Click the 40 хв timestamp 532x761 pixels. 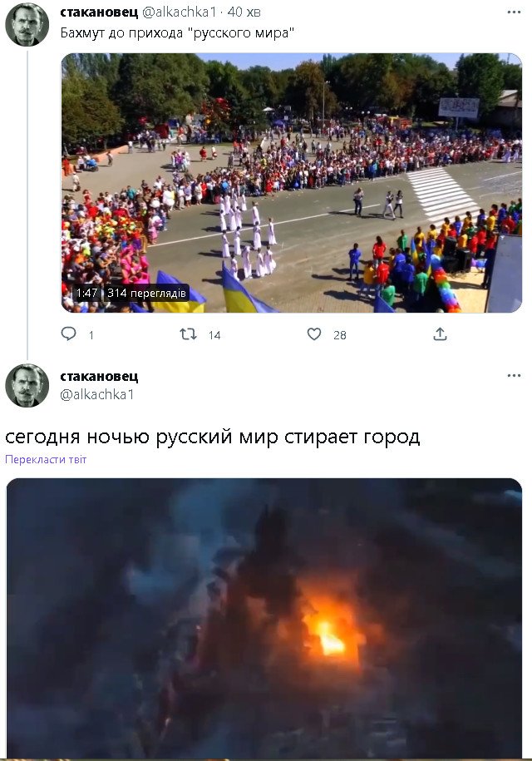[x=244, y=12]
